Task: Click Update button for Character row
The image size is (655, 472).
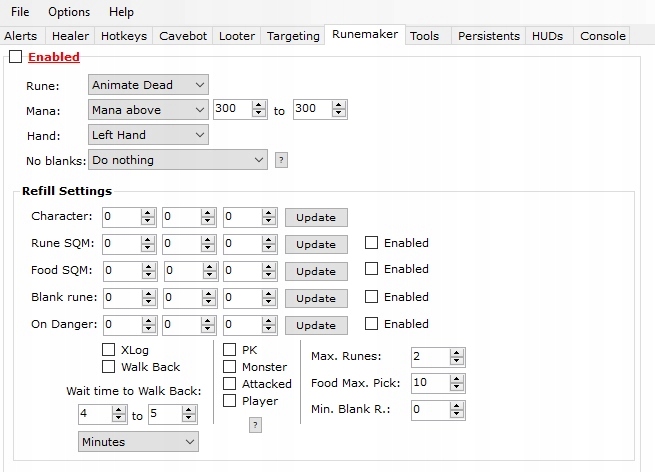Action: point(316,218)
